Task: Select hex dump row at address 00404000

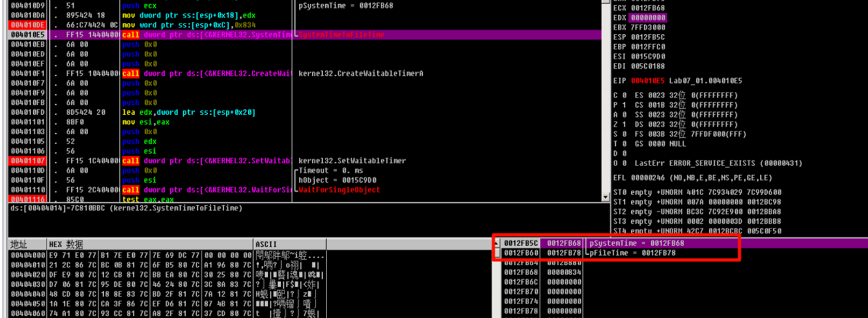Action: (x=168, y=255)
